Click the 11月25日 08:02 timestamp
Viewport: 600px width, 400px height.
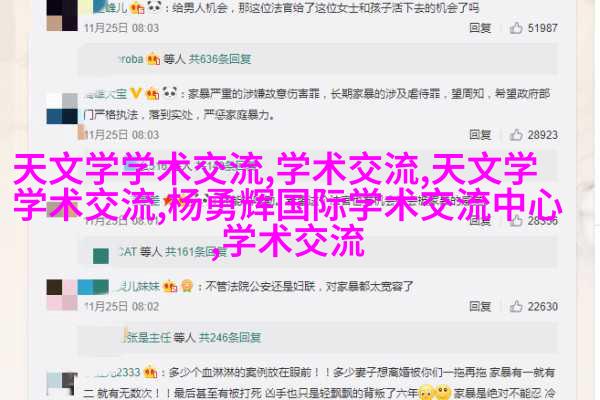point(121,306)
